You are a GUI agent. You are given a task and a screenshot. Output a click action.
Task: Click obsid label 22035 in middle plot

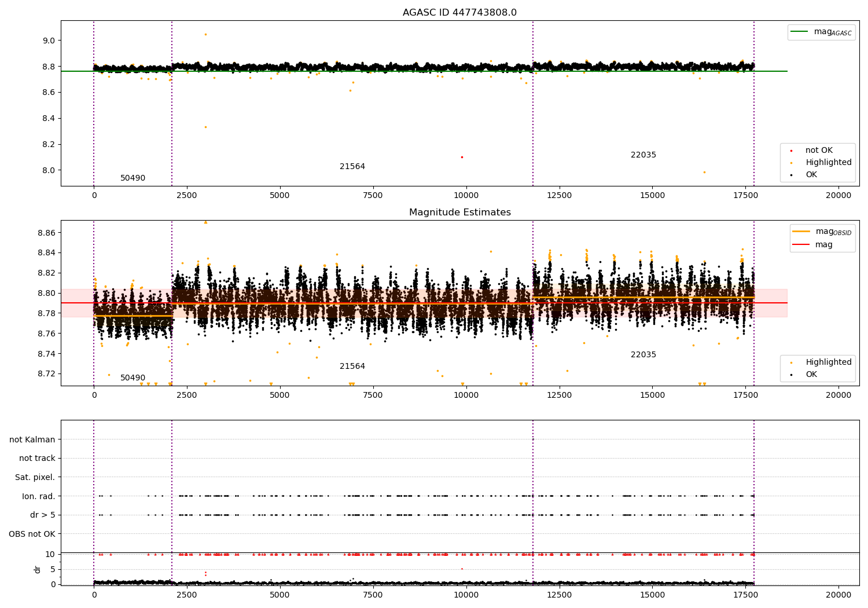pos(643,355)
